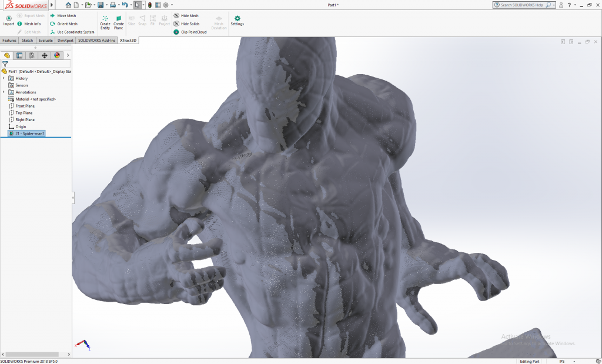Expand the History folder
The height and width of the screenshot is (364, 602).
click(4, 78)
